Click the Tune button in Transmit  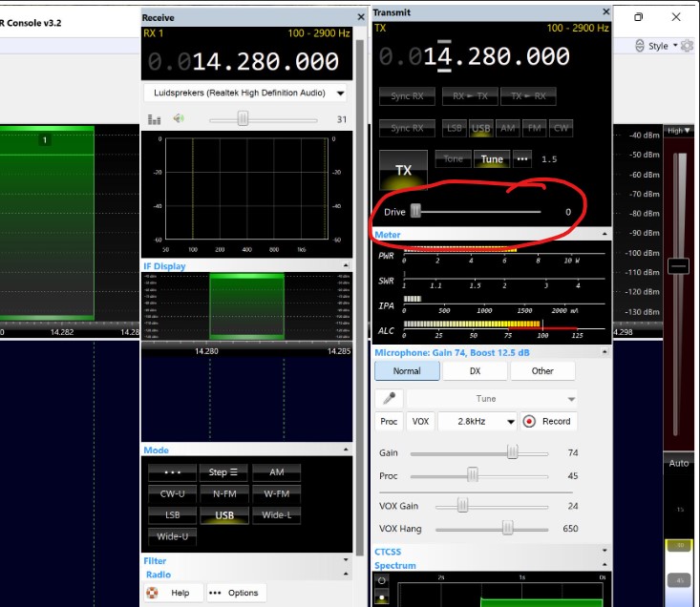(x=491, y=159)
